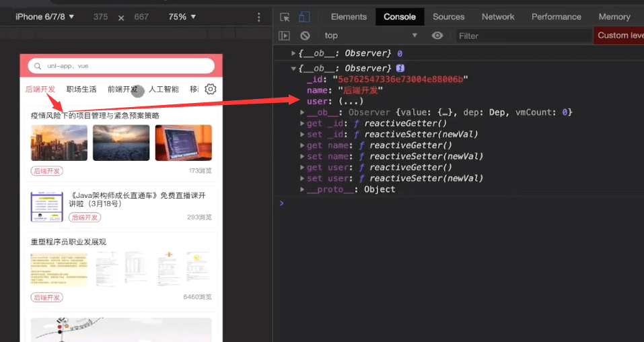Click the rotate dimensions × icon
Viewport: 644px width, 342px height.
pyautogui.click(x=121, y=18)
